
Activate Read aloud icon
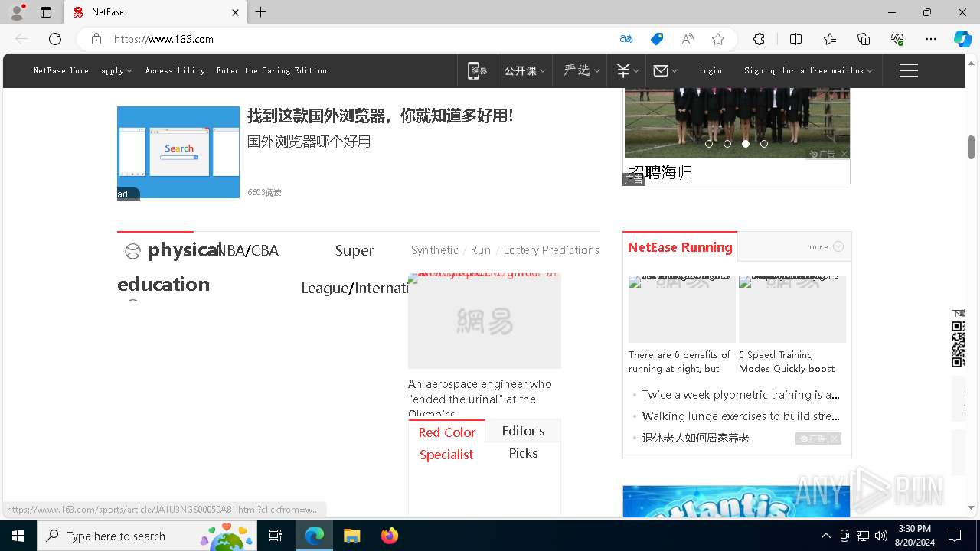(688, 39)
